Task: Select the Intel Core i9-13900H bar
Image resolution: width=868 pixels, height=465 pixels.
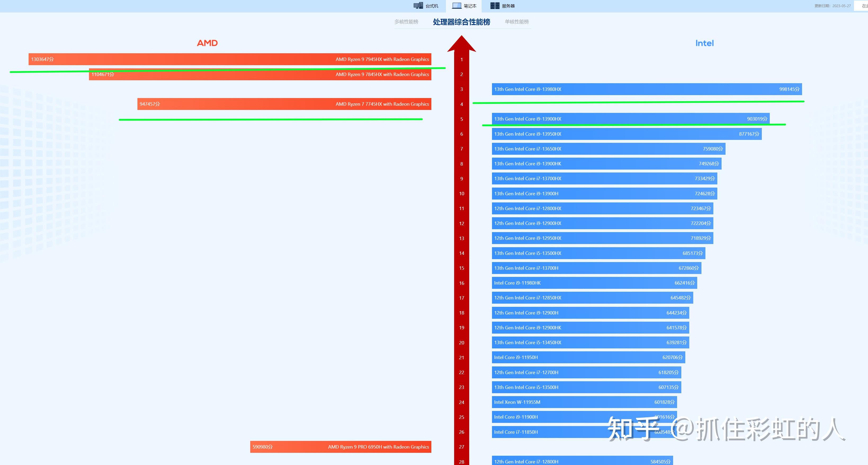Action: (x=605, y=194)
